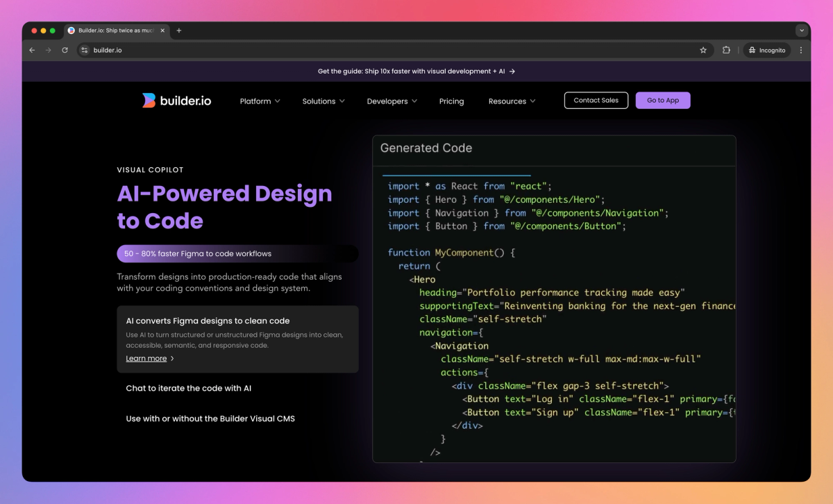Viewport: 833px width, 504px height.
Task: Open the 'Get the guide' banner link
Action: click(x=416, y=71)
